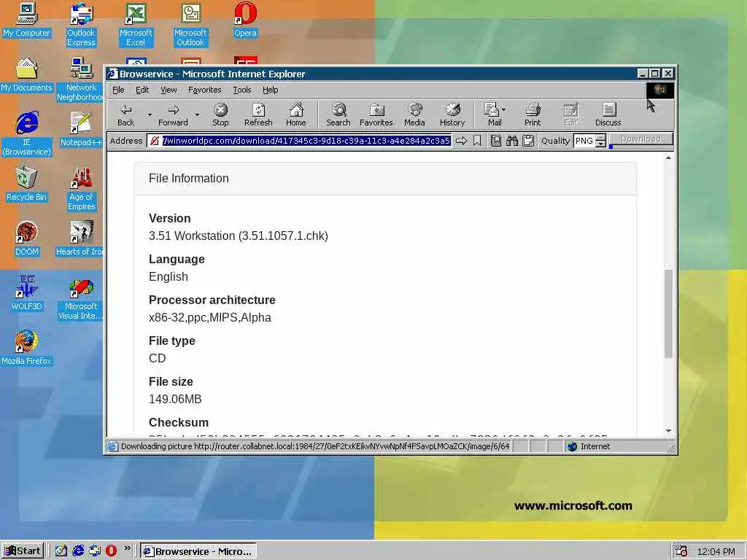Open the View menu
Image resolution: width=747 pixels, height=560 pixels.
[169, 90]
